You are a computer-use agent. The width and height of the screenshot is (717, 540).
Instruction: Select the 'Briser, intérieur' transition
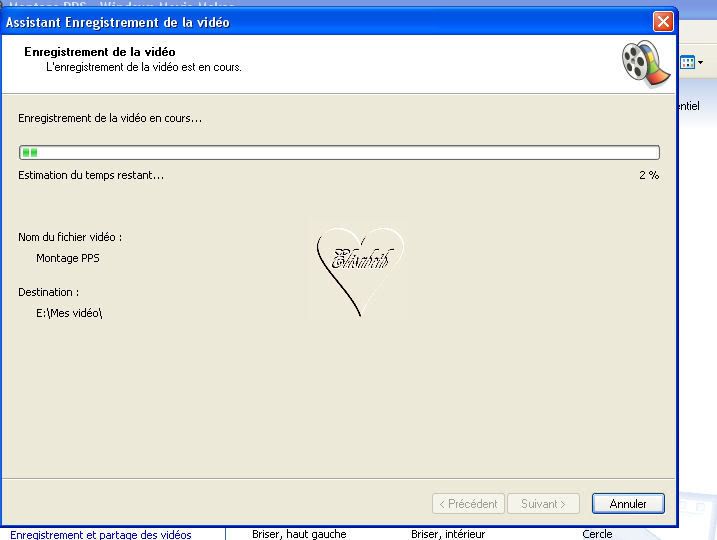448,534
